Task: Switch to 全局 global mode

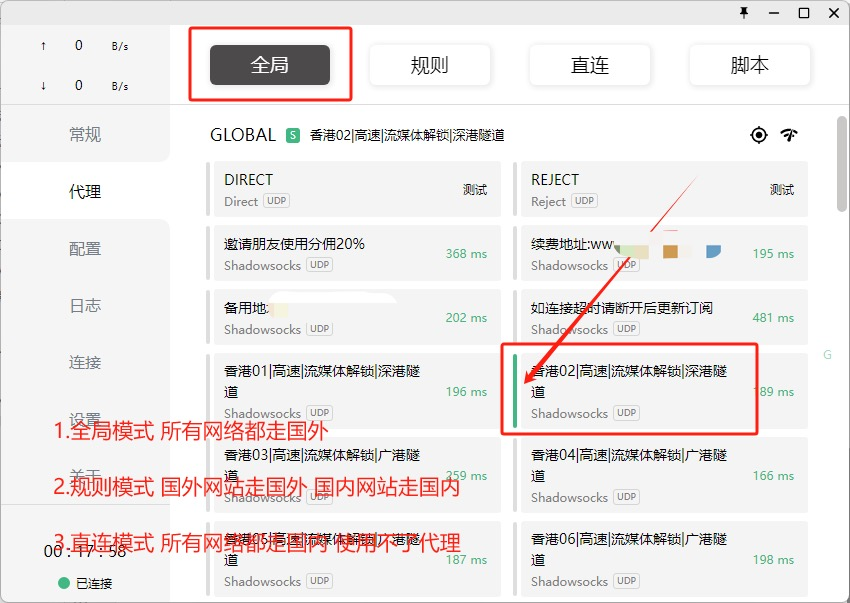Action: (x=270, y=65)
